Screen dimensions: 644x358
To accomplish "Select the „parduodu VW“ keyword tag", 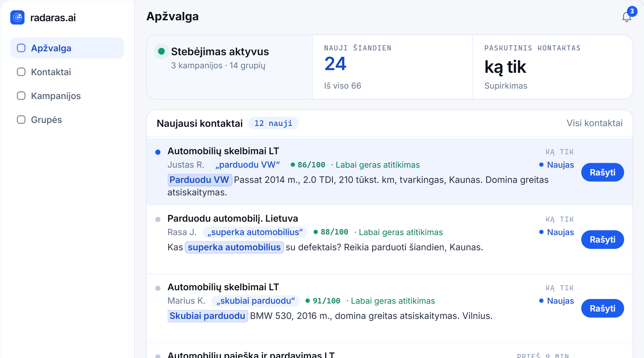I will click(x=248, y=165).
